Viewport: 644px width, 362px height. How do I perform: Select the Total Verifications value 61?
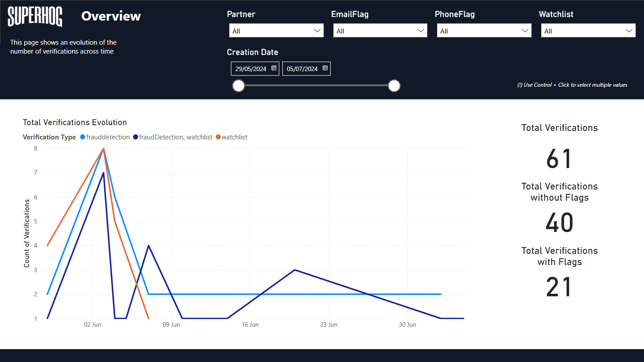(x=559, y=159)
